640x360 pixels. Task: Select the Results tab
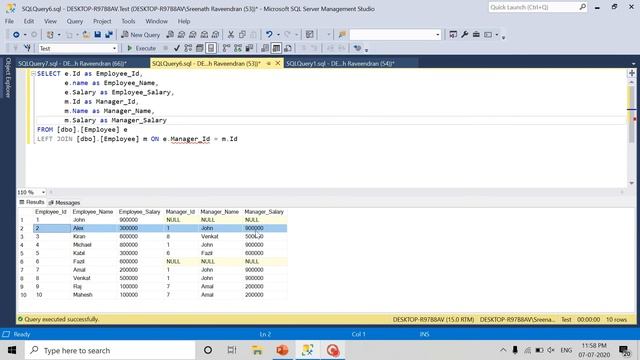pyautogui.click(x=32, y=202)
